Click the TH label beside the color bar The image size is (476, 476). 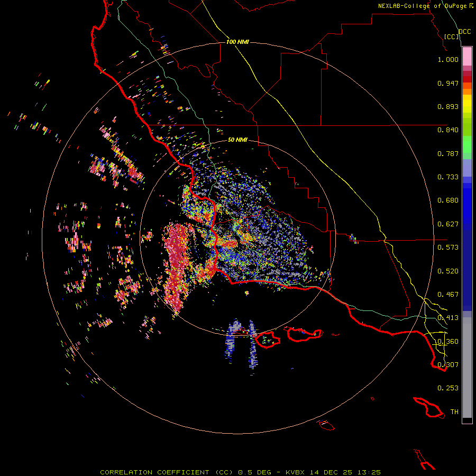[454, 411]
